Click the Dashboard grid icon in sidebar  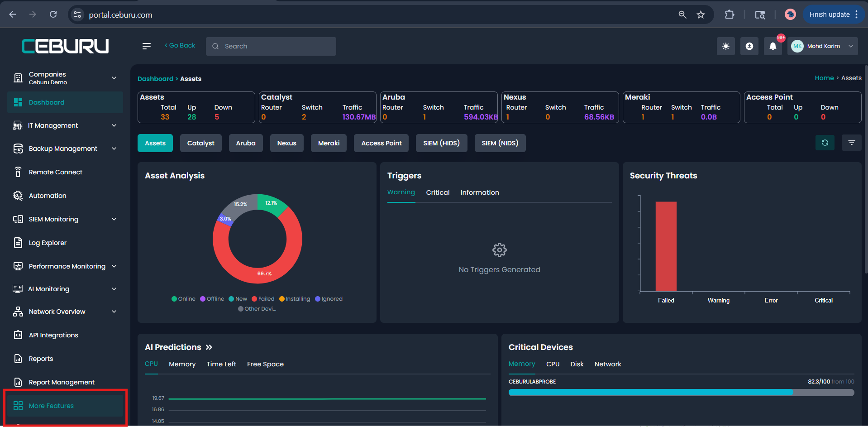[x=18, y=102]
